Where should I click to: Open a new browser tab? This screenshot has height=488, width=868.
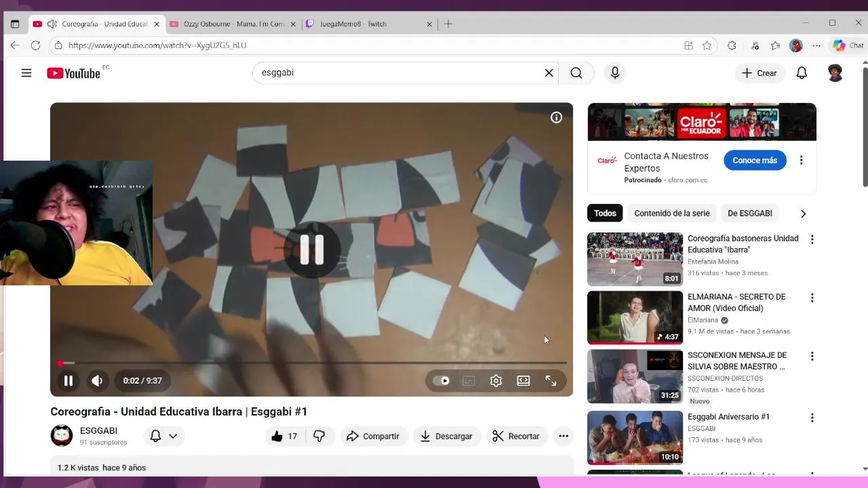coord(448,24)
